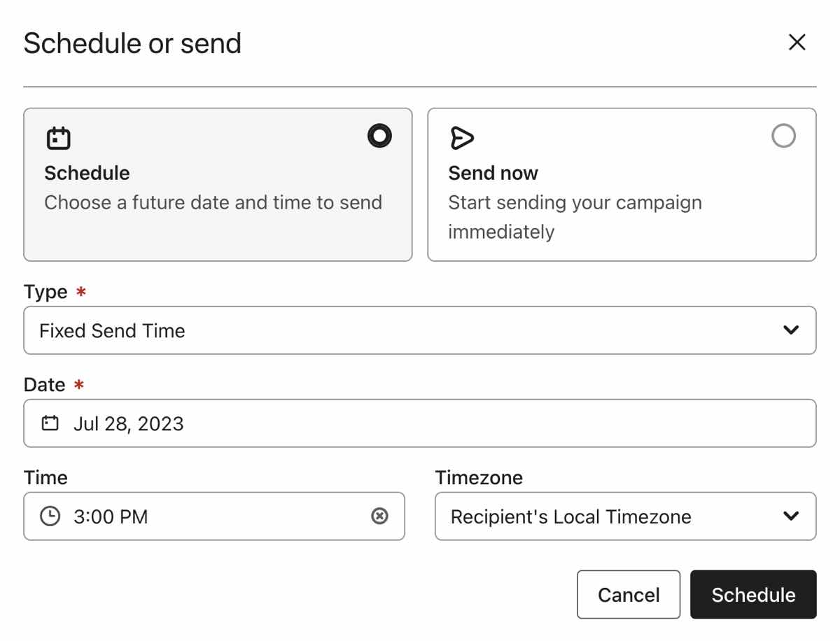Click "Start sending your campaign immediately" text
840x641 pixels.
tap(574, 217)
